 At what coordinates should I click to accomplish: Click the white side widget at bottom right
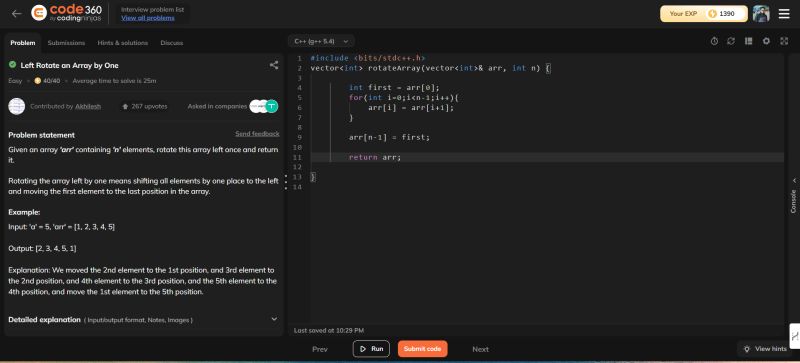pos(794,336)
